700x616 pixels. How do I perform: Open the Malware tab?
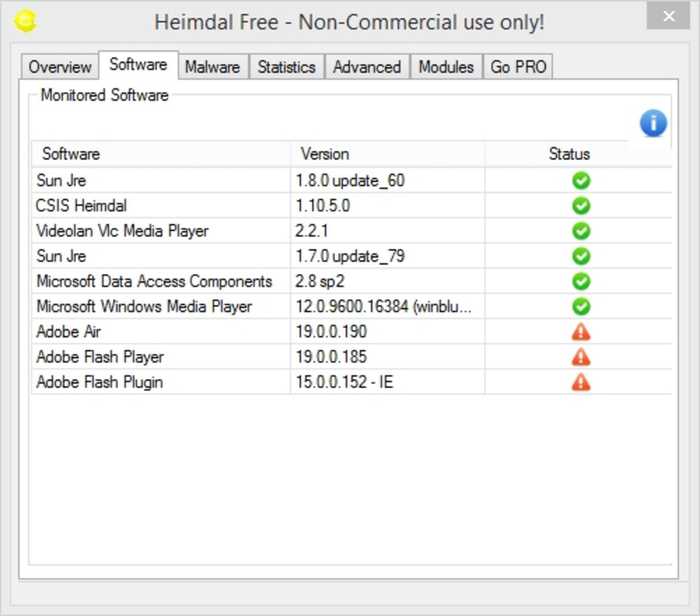[213, 67]
